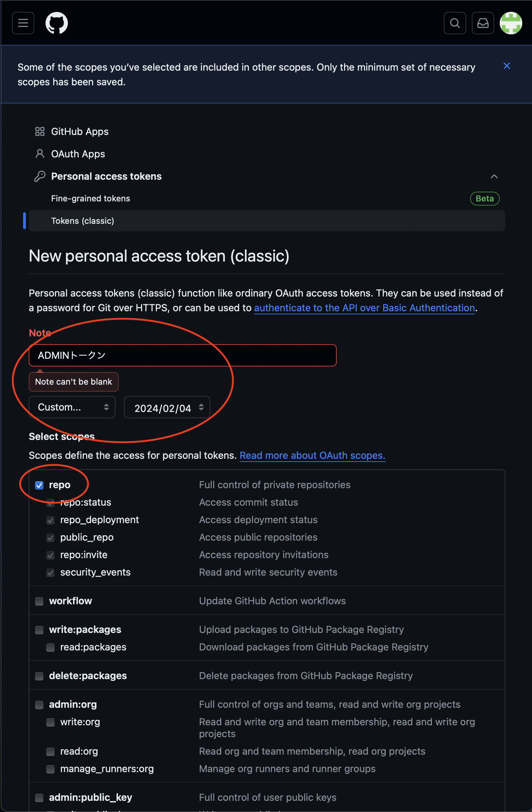
Task: Follow the Basic Authentication API link
Action: tap(364, 308)
